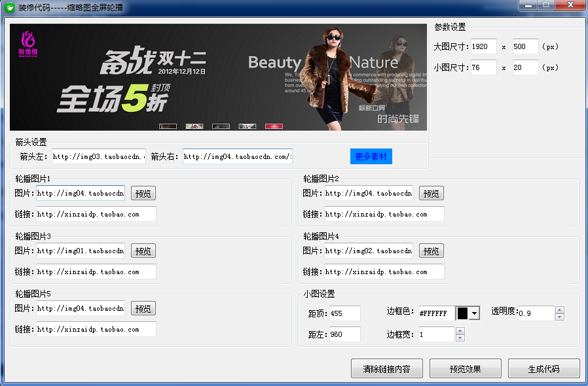The image size is (588, 386).
Task: Focus 轮播图片3 链接 URL field
Action: click(96, 272)
